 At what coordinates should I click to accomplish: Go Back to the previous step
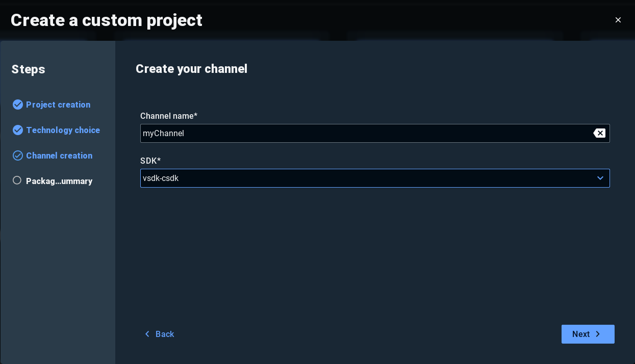(x=159, y=334)
